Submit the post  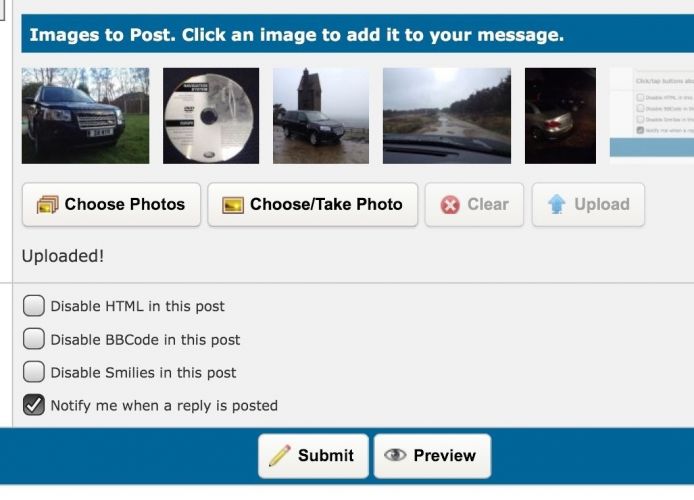313,456
